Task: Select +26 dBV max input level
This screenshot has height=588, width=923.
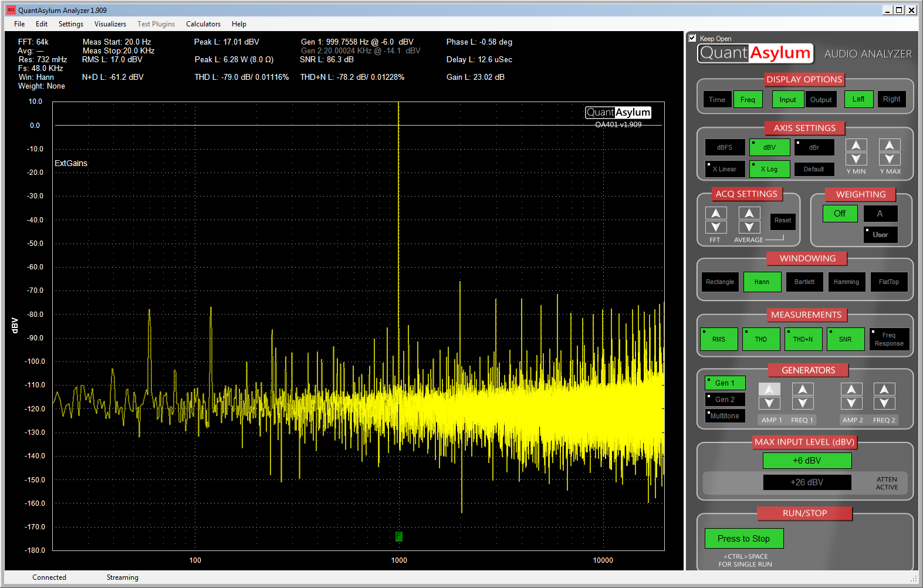Action: click(807, 482)
